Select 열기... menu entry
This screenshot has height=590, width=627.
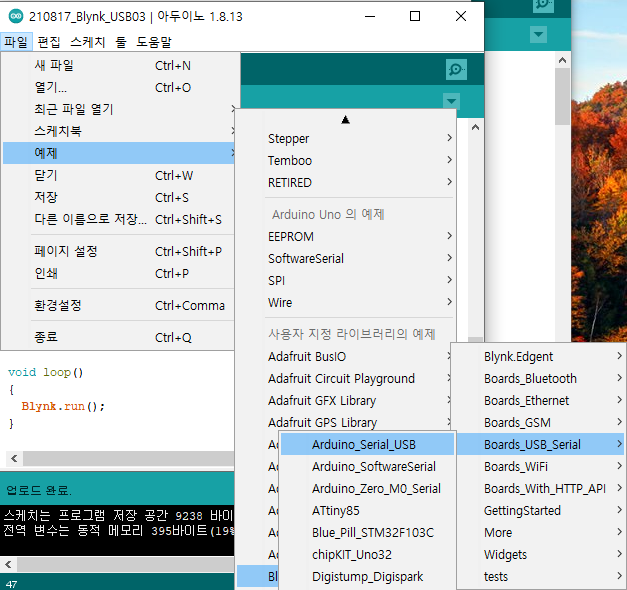tap(118, 87)
